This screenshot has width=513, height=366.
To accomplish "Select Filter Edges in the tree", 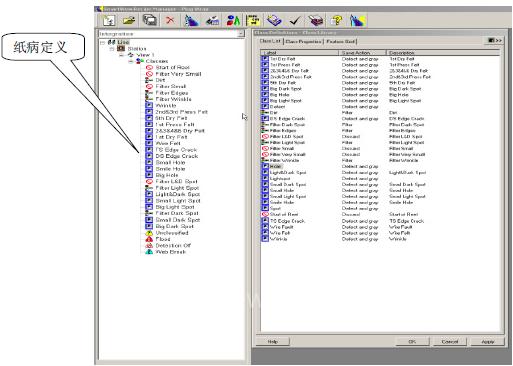I will pos(172,93).
